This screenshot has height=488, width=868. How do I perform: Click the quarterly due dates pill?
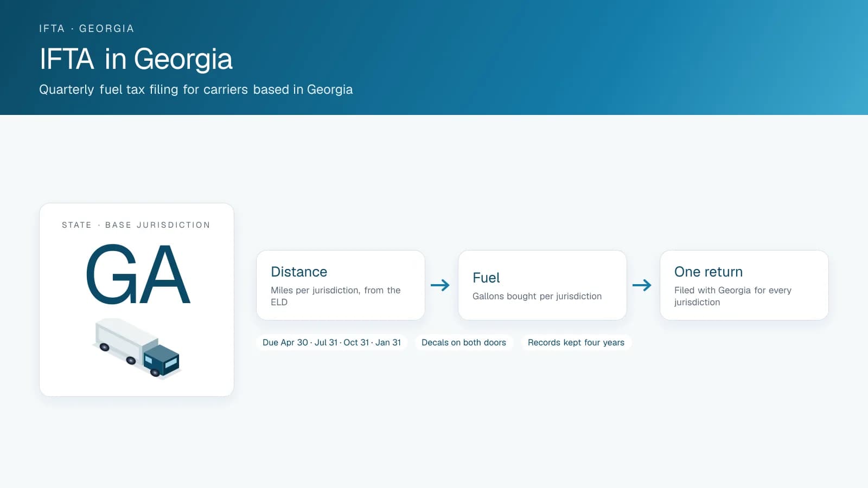(332, 343)
